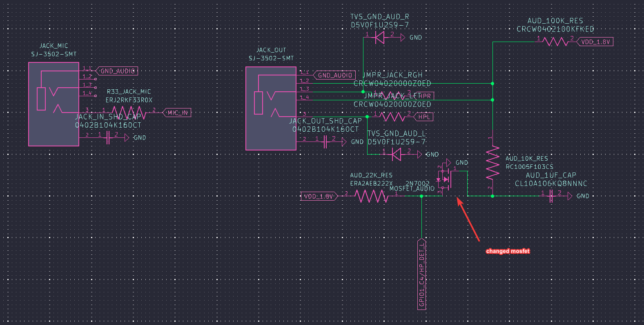The height and width of the screenshot is (325, 644).
Task: Click the AUD_22K_RES resistor symbol
Action: point(371,196)
